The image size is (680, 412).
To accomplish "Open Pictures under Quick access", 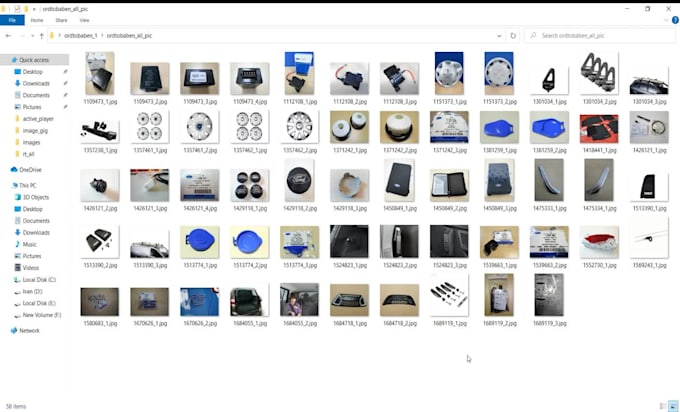I will (28, 107).
